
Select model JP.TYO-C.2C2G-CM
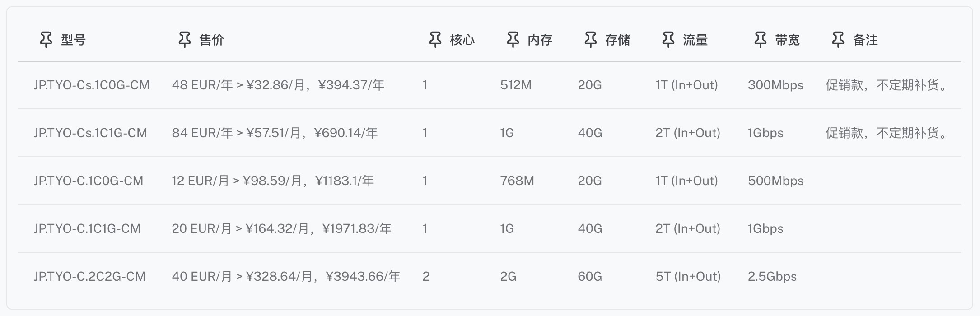coord(89,277)
